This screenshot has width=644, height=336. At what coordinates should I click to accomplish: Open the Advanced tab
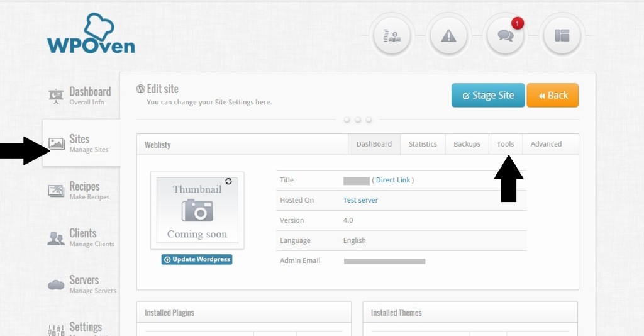point(547,144)
